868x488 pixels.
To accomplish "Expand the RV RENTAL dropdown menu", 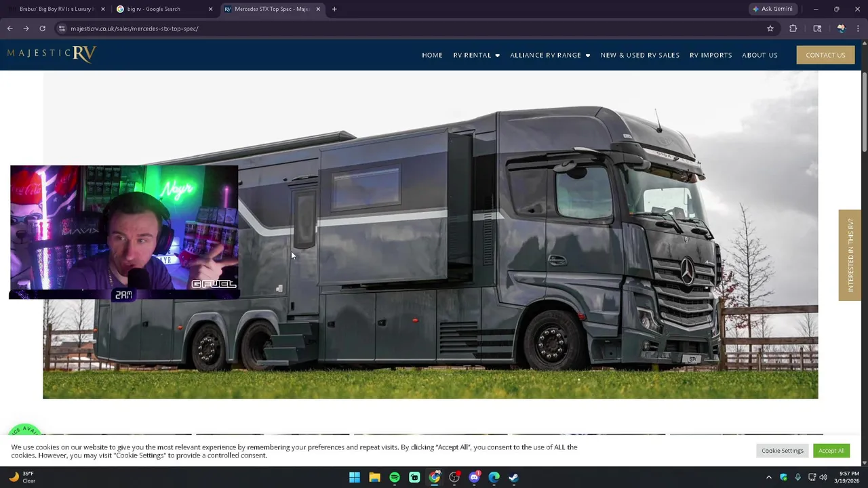I will click(x=476, y=55).
